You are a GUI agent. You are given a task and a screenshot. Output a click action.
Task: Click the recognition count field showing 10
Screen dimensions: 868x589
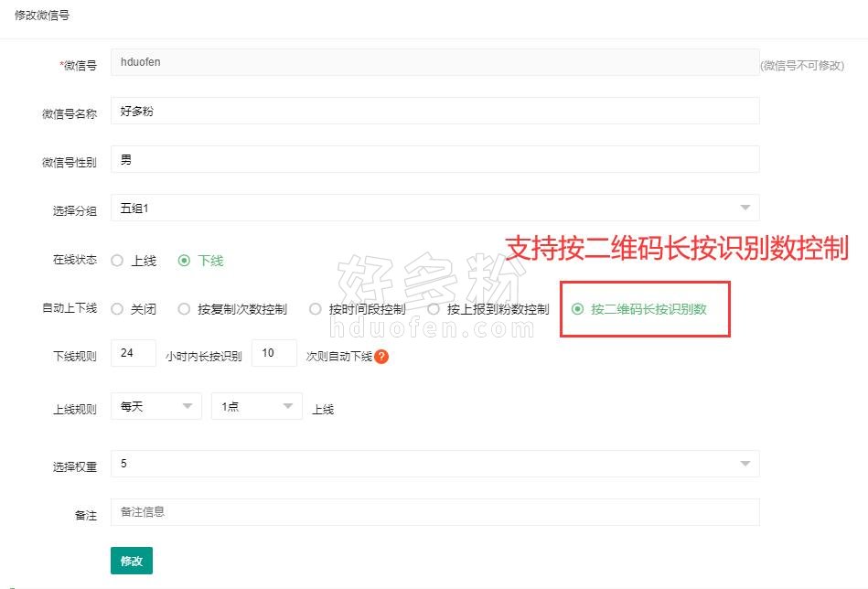[273, 353]
